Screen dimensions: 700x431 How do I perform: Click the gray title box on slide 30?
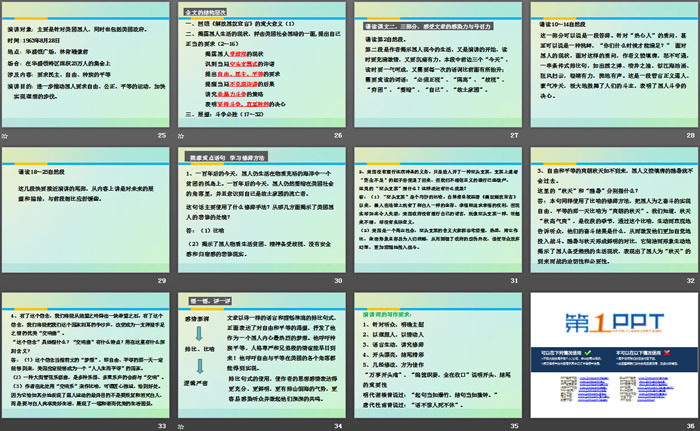pyautogui.click(x=227, y=158)
